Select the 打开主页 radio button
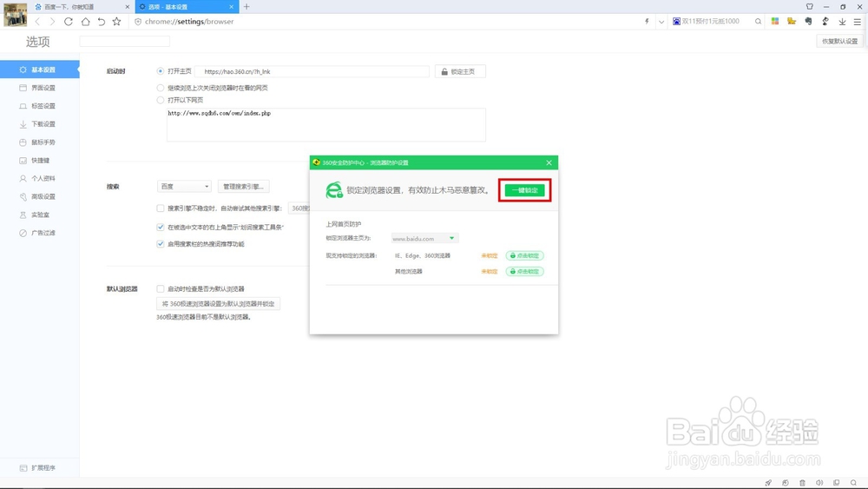868x489 pixels. [160, 71]
